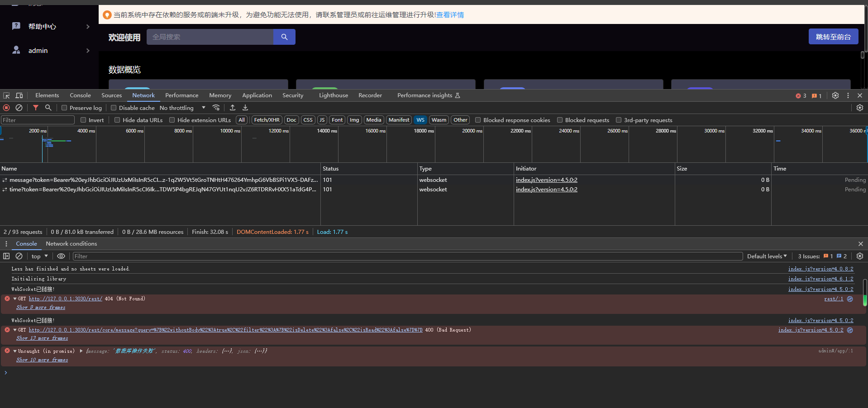Open the Lighthouse tab
The height and width of the screenshot is (408, 868).
click(x=334, y=95)
